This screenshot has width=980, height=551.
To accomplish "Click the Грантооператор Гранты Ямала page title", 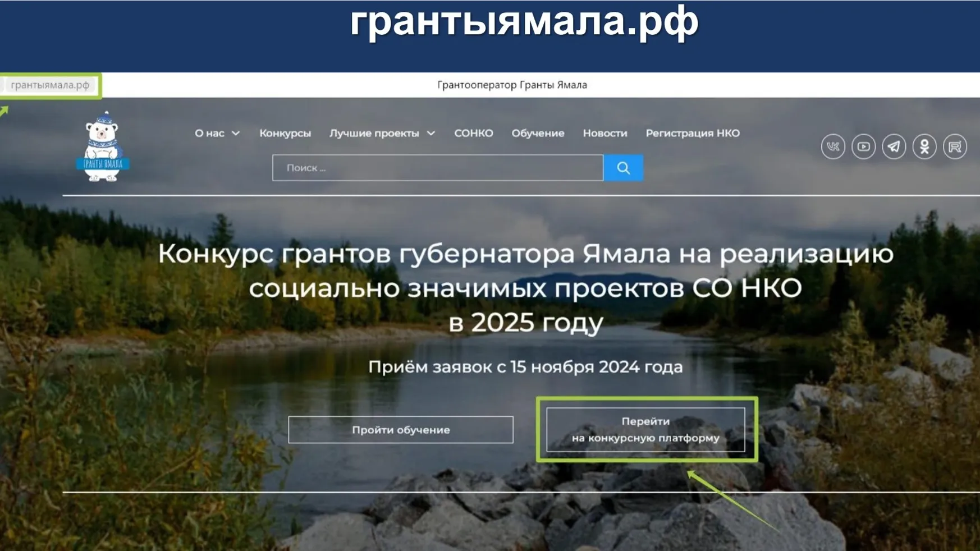I will tap(512, 85).
